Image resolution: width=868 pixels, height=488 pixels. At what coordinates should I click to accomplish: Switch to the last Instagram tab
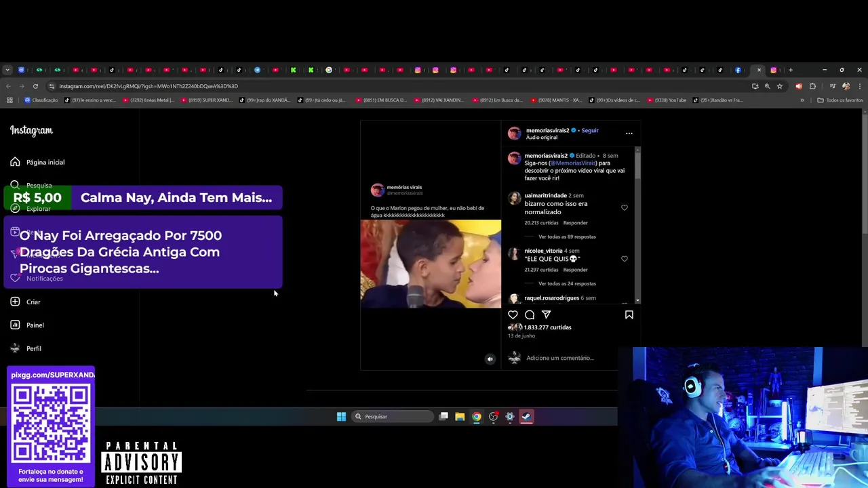click(774, 70)
